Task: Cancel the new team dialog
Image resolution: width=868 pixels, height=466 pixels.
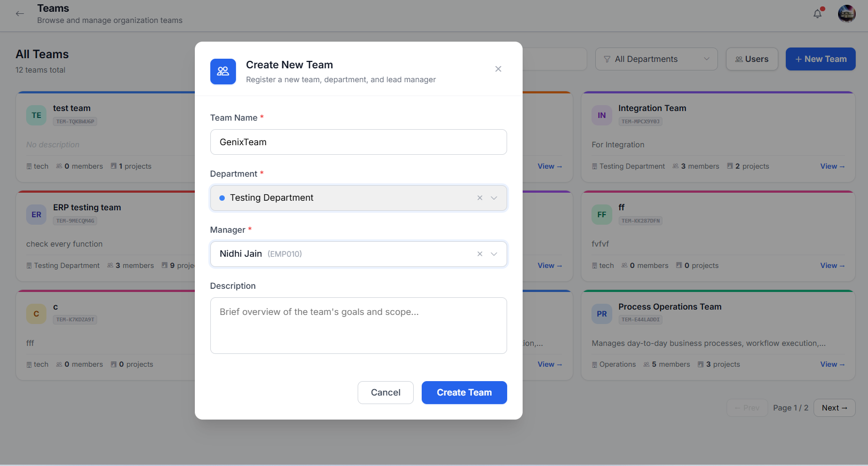Action: pos(385,392)
